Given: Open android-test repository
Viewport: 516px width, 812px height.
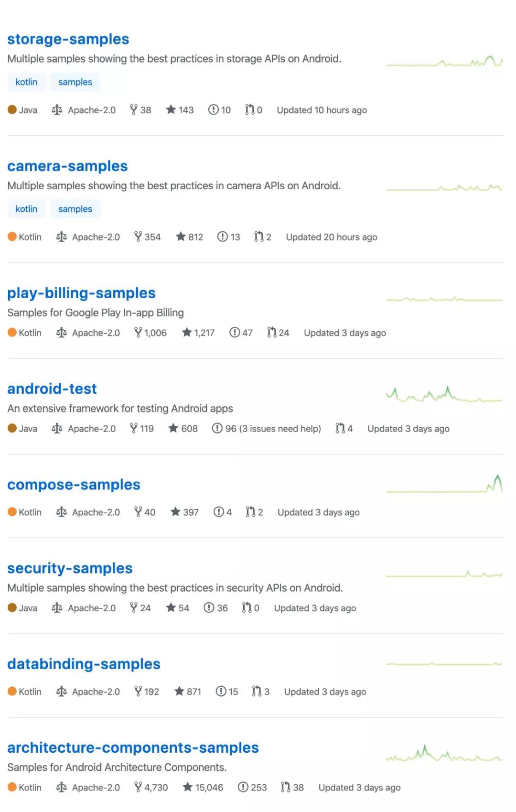Looking at the screenshot, I should coord(52,389).
